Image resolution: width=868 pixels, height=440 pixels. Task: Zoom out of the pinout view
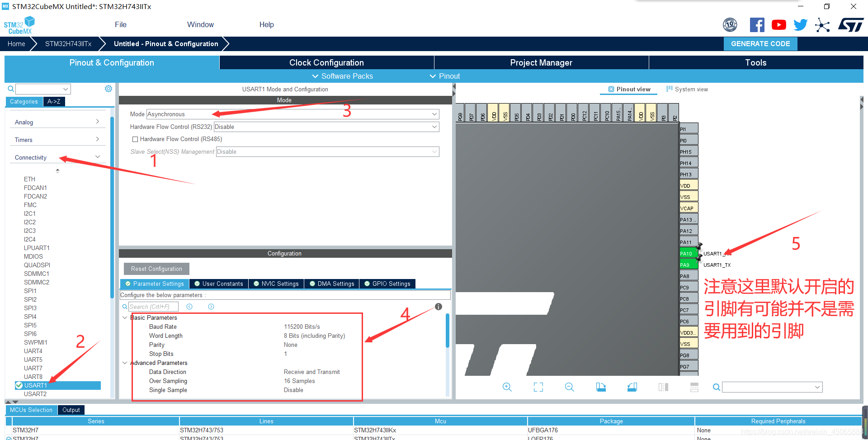point(570,387)
